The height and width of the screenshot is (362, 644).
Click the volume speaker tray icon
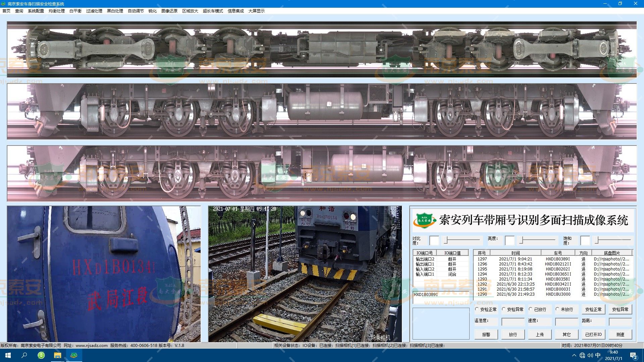[x=590, y=355]
